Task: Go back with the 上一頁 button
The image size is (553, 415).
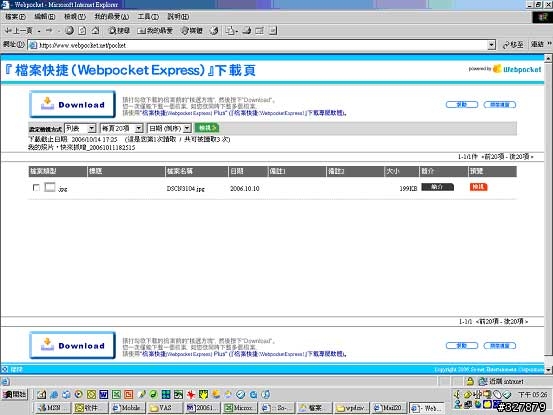Action: [19, 31]
